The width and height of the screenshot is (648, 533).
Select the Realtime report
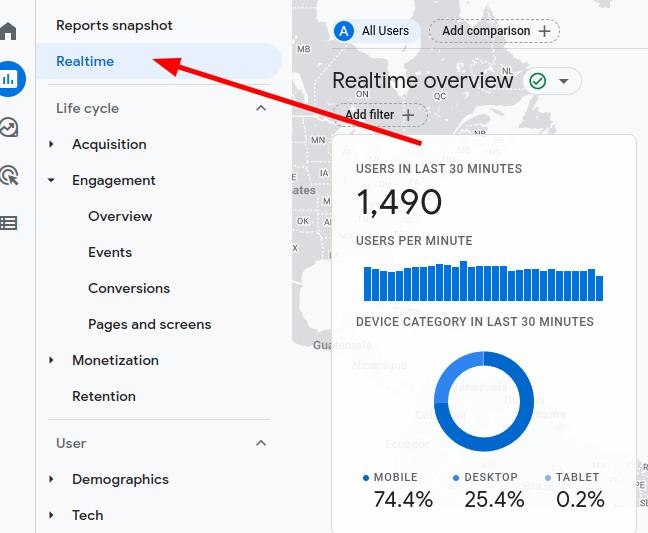(159, 61)
